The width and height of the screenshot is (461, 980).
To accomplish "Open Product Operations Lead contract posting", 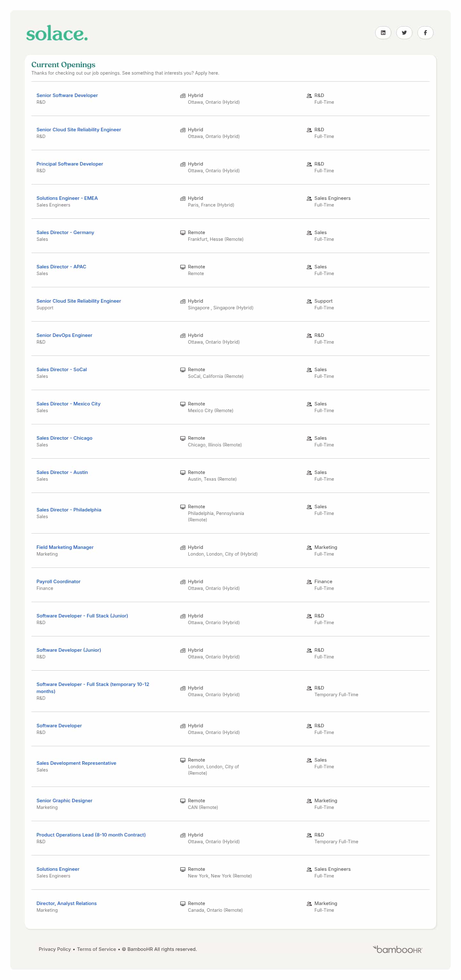I will point(91,835).
